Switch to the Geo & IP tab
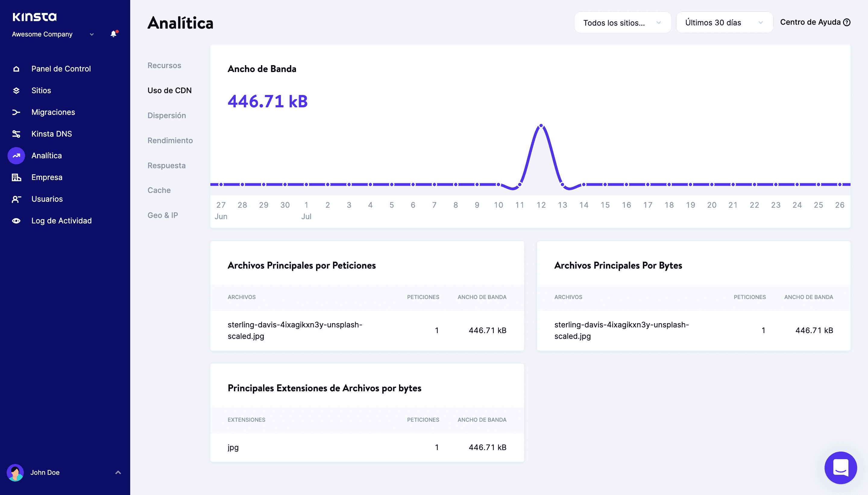This screenshot has height=495, width=868. 162,215
